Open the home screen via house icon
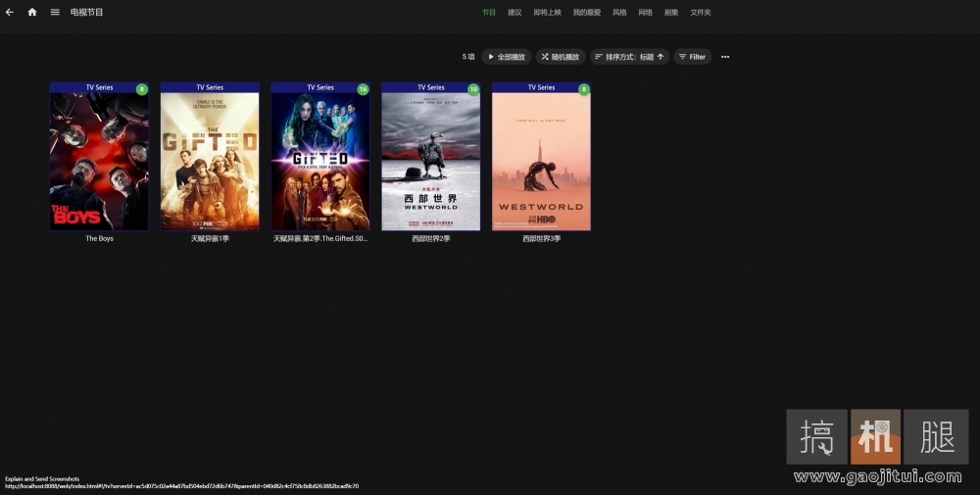The image size is (980, 495). pyautogui.click(x=32, y=12)
